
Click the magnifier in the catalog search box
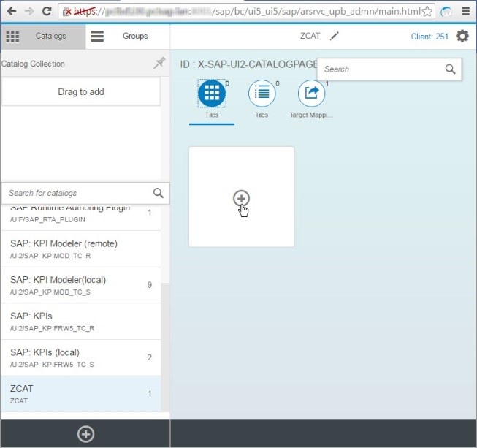(x=158, y=193)
